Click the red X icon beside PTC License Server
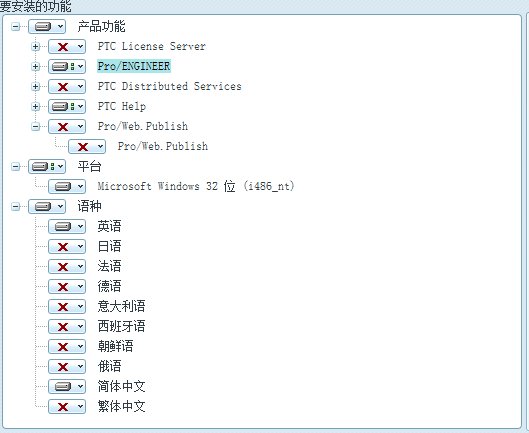529x433 pixels. pos(63,47)
